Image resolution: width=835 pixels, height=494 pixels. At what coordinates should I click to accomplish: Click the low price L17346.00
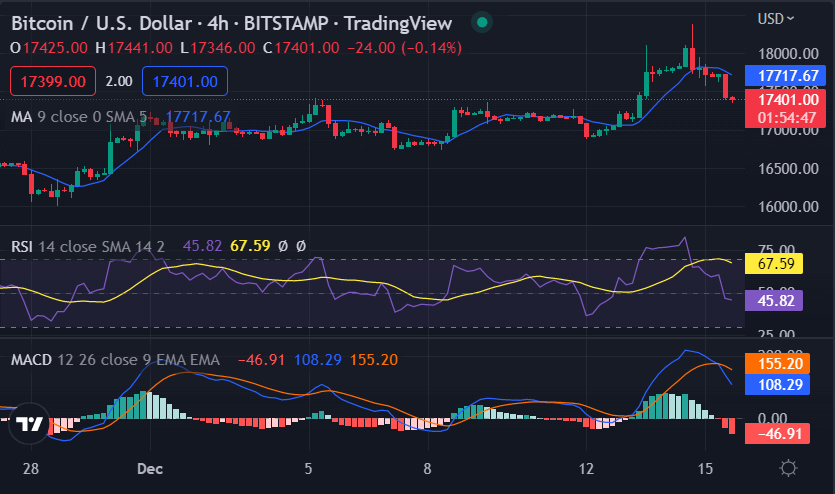217,48
